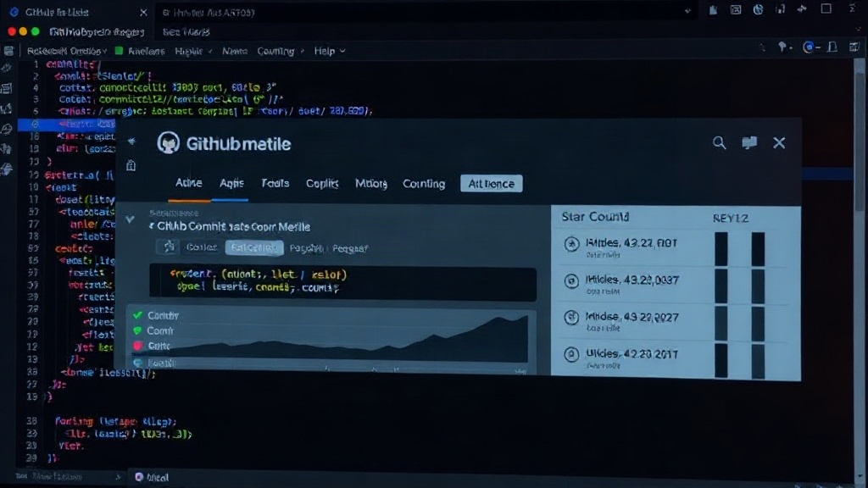
Task: Click the Atl tience button
Action: tap(491, 184)
